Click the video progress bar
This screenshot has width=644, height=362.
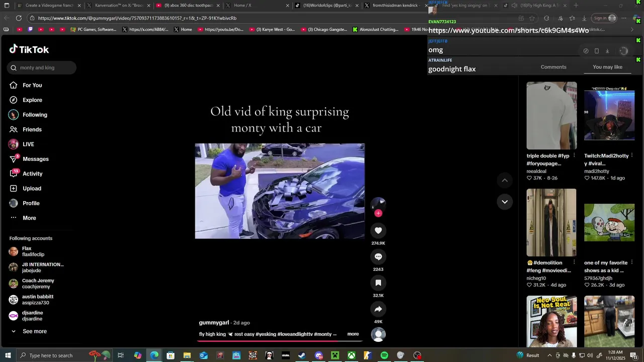click(x=280, y=341)
